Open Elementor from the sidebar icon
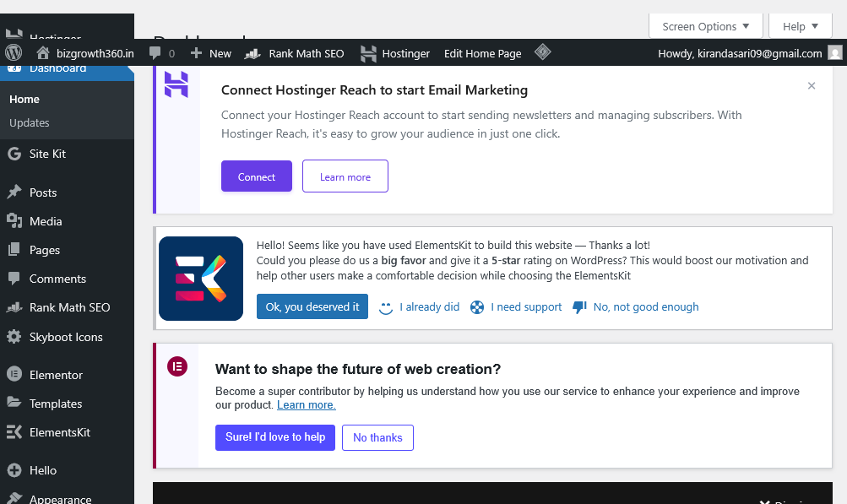 click(14, 374)
